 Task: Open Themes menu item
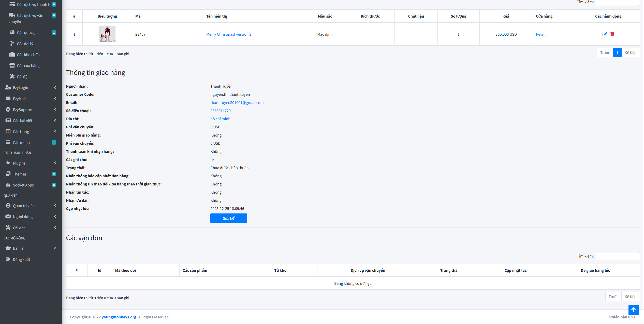(20, 174)
